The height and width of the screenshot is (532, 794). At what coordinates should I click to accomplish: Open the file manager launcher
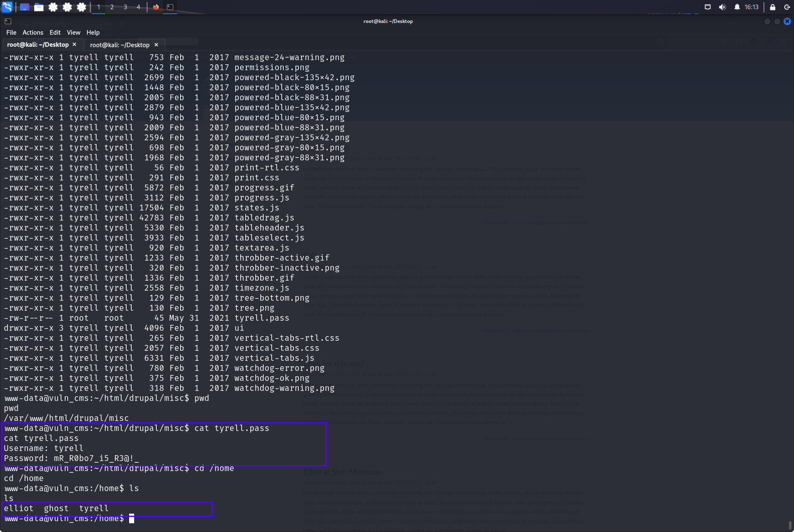coord(39,7)
